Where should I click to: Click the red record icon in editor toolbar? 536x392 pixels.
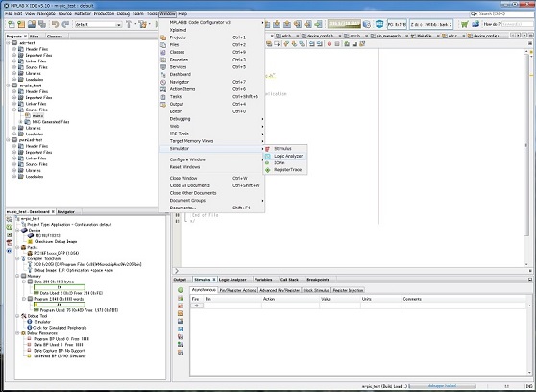[x=329, y=44]
